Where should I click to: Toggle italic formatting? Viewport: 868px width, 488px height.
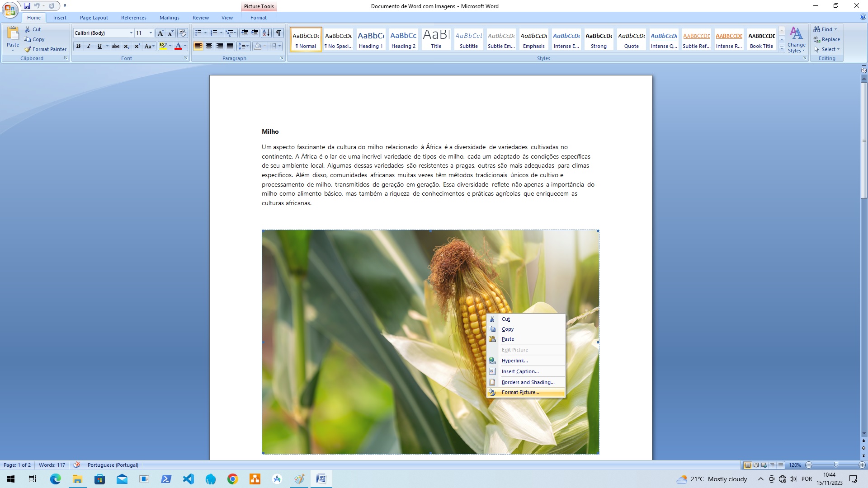89,46
